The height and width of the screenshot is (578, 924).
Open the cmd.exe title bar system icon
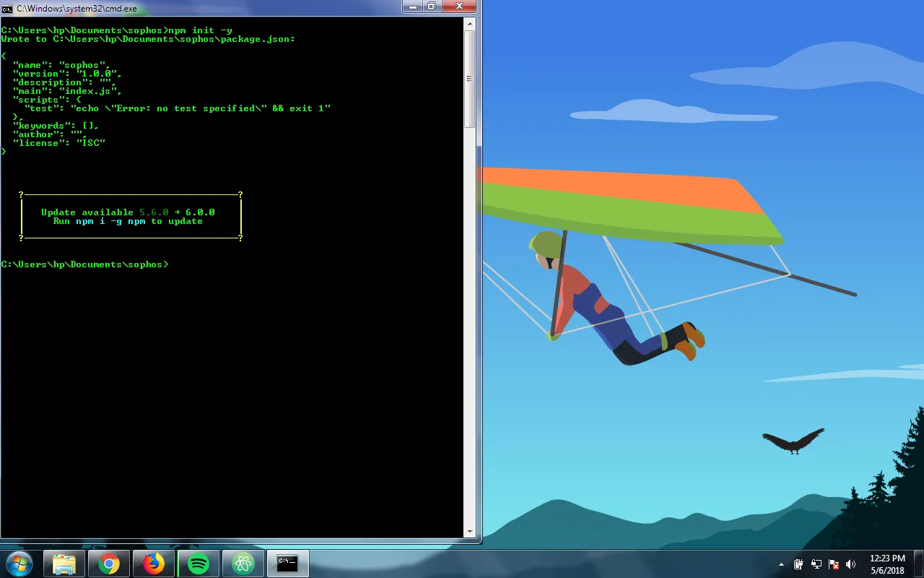pyautogui.click(x=7, y=7)
